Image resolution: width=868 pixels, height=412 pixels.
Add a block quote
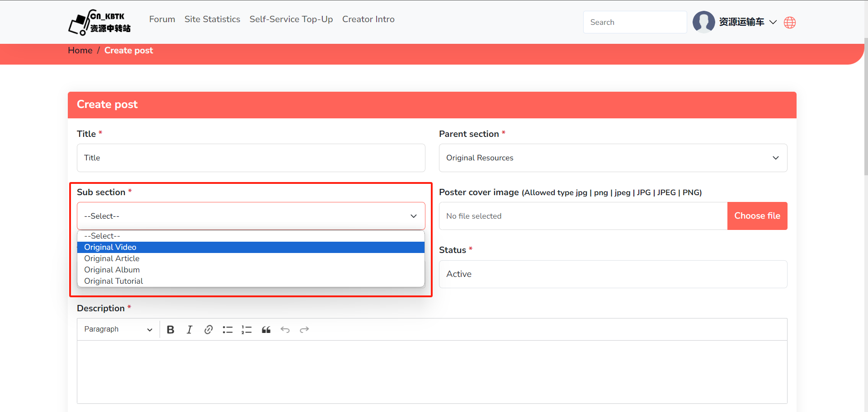(x=266, y=330)
